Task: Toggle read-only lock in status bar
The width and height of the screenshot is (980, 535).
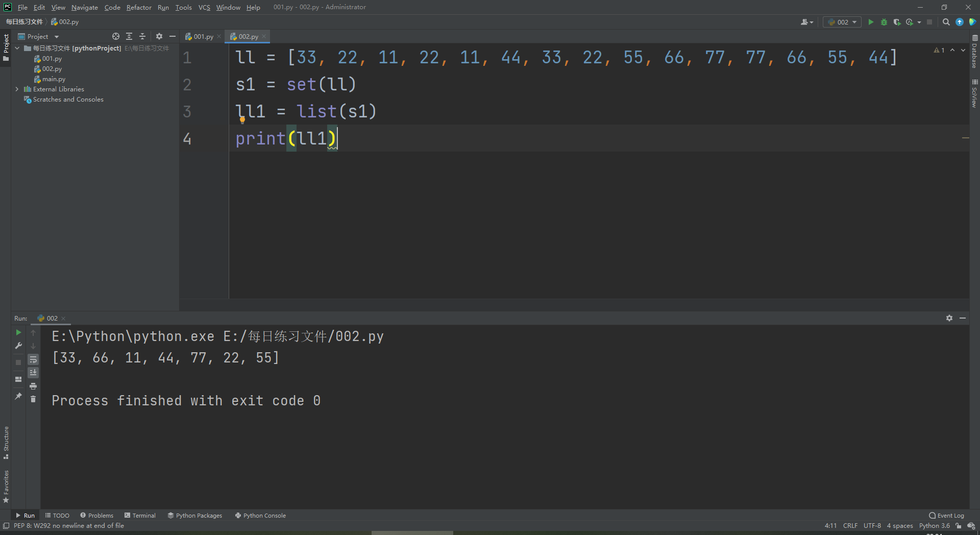Action: pos(958,526)
